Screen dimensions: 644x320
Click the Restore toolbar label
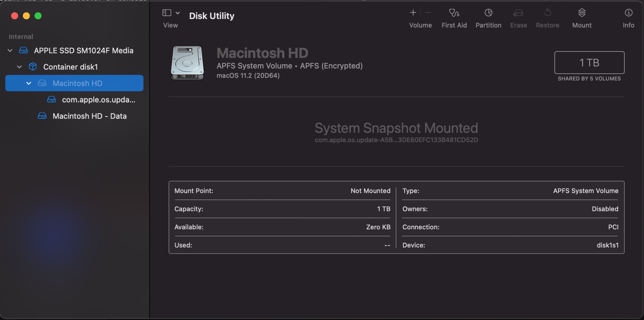pyautogui.click(x=547, y=25)
